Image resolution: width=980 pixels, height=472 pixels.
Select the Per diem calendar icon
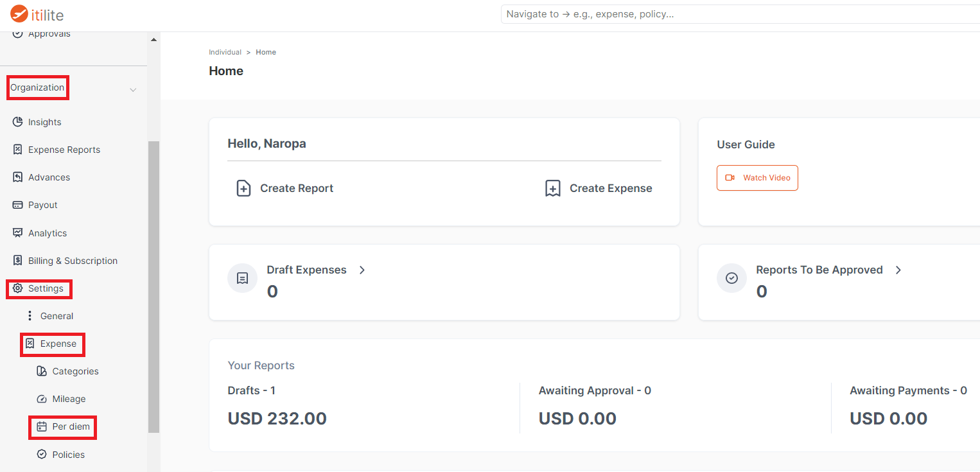[x=42, y=426]
